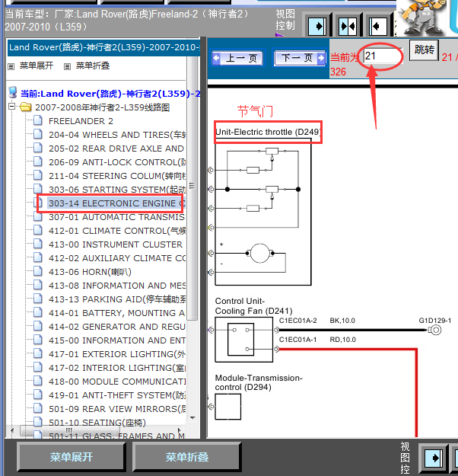Screen dimensions: 458x476
Task: Click the tree scrollbar down arrow
Action: coord(192,417)
